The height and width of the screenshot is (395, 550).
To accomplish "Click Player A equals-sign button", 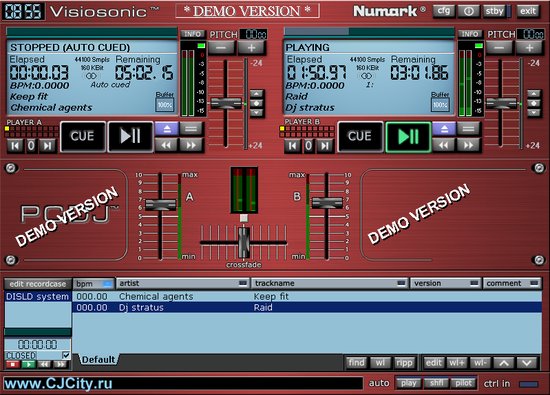I will pyautogui.click(x=191, y=129).
